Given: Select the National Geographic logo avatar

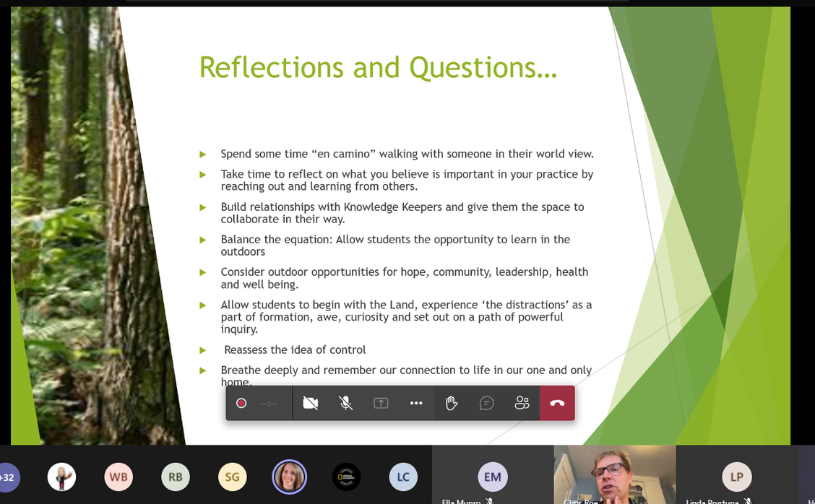Looking at the screenshot, I should pos(346,477).
